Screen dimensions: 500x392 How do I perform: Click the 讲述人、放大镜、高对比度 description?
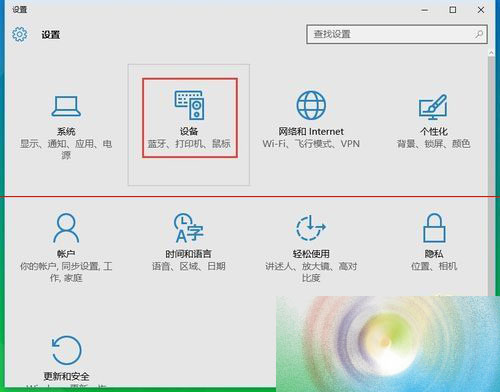311,272
